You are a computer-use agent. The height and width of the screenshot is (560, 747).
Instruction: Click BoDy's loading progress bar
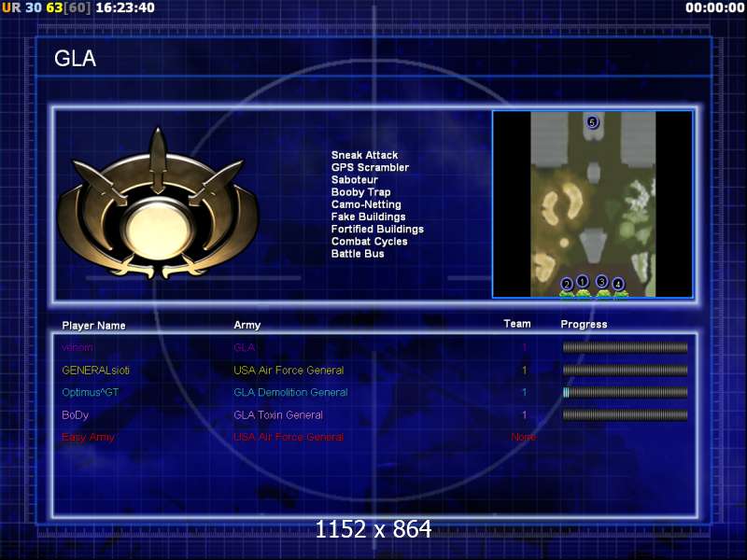pyautogui.click(x=625, y=414)
